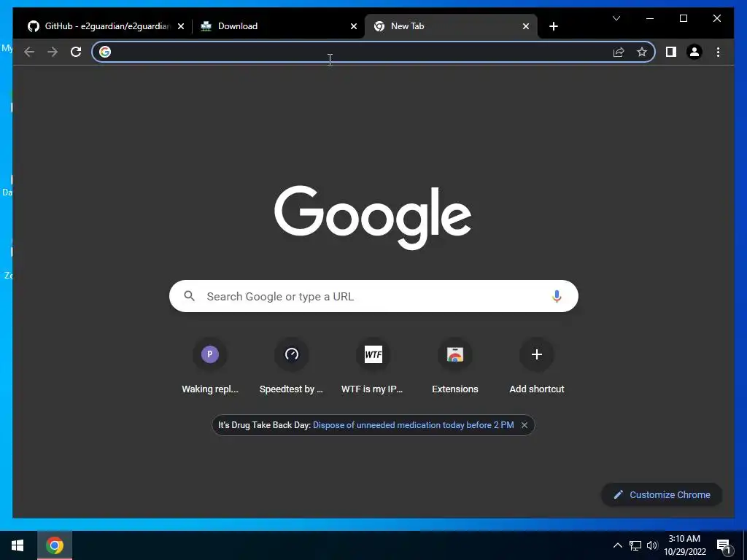This screenshot has width=747, height=560.
Task: Click the magnifier icon in search box
Action: (189, 296)
